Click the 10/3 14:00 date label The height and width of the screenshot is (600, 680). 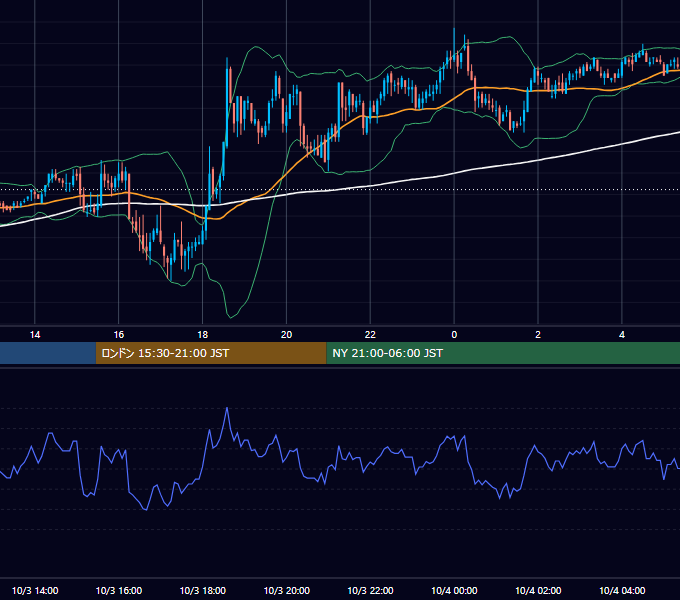tap(35, 590)
